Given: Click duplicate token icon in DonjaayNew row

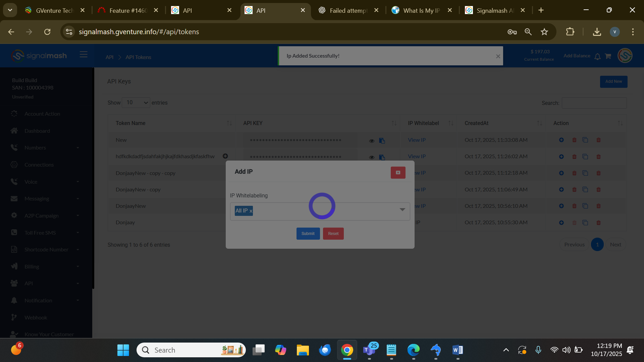Looking at the screenshot, I should 585,206.
